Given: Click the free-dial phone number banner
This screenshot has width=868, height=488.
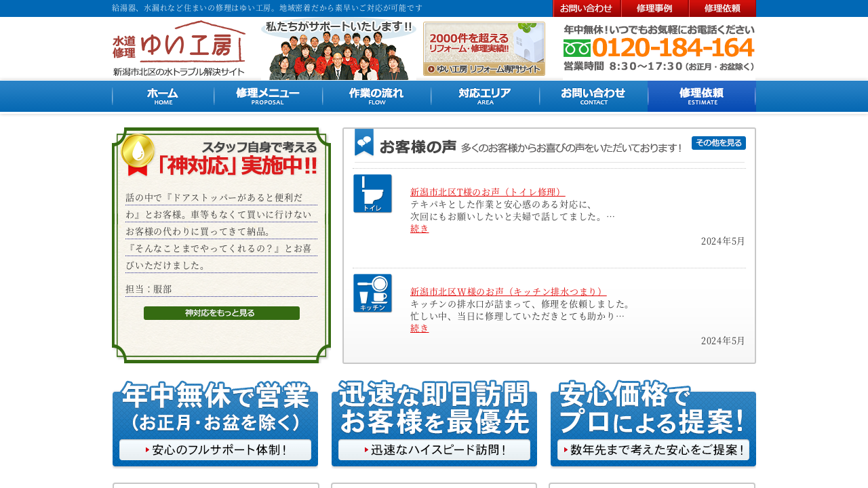Looking at the screenshot, I should [x=658, y=48].
